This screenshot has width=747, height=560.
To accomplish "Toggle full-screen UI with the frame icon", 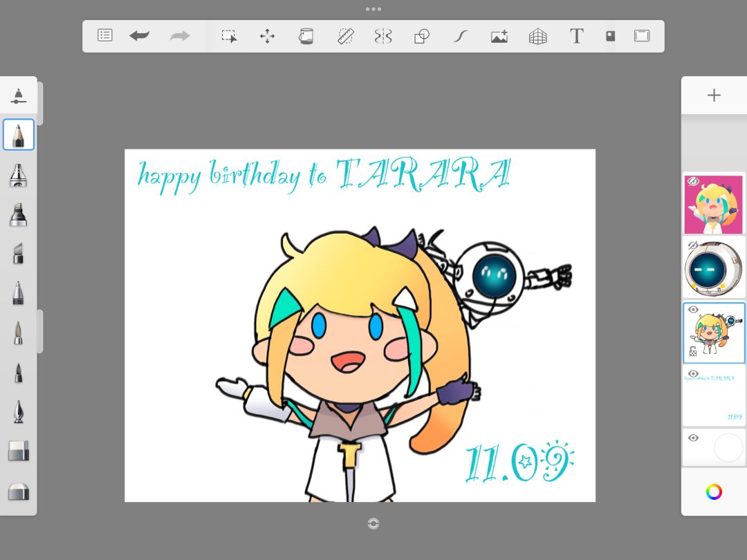I will click(642, 36).
